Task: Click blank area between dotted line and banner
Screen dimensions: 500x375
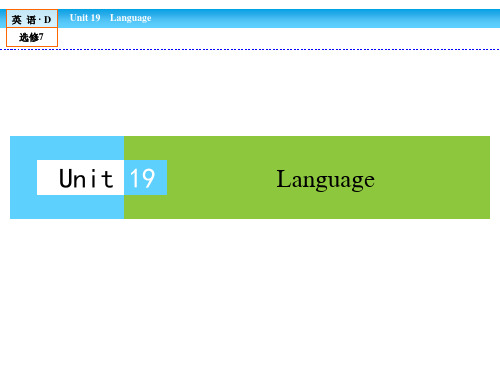Action: 250,93
